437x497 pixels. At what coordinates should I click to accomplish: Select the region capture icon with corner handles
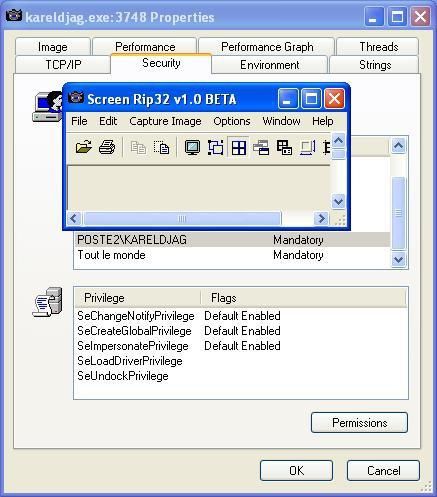coord(215,147)
